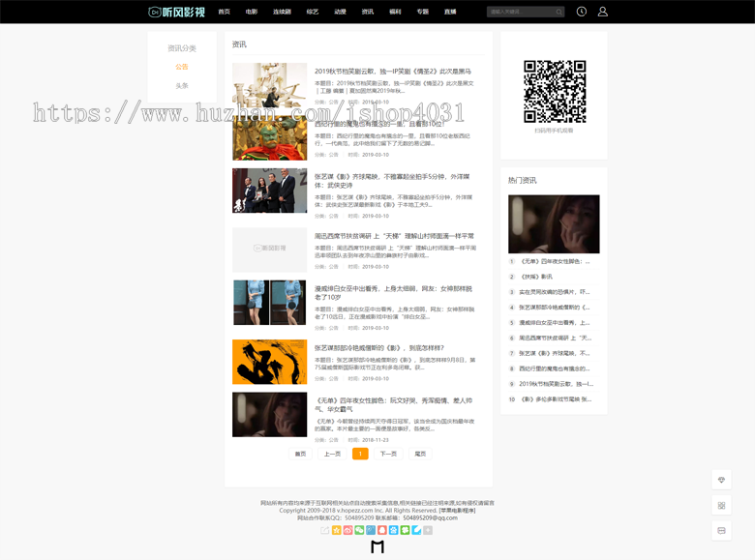This screenshot has width=755, height=560.
Task: Focus the keyword search input field
Action: click(x=521, y=12)
